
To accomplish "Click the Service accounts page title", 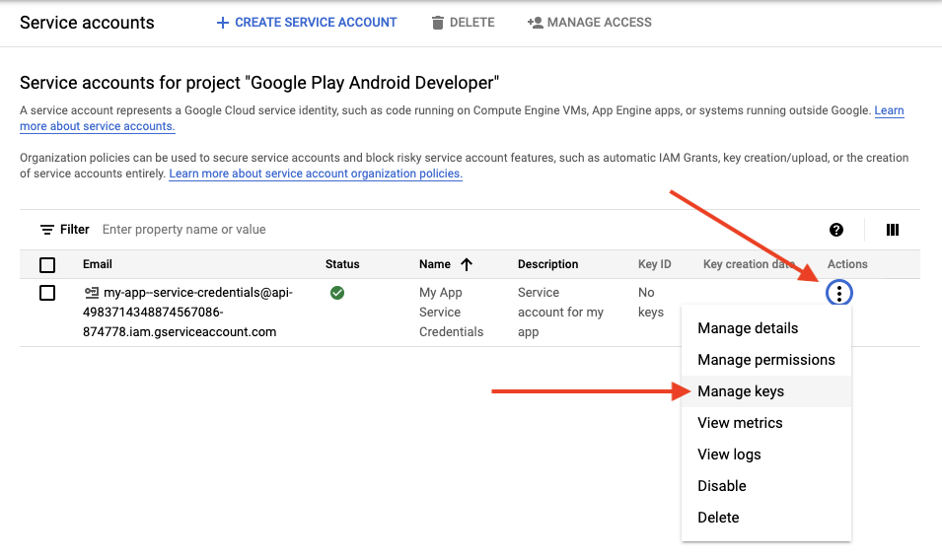I will click(87, 23).
